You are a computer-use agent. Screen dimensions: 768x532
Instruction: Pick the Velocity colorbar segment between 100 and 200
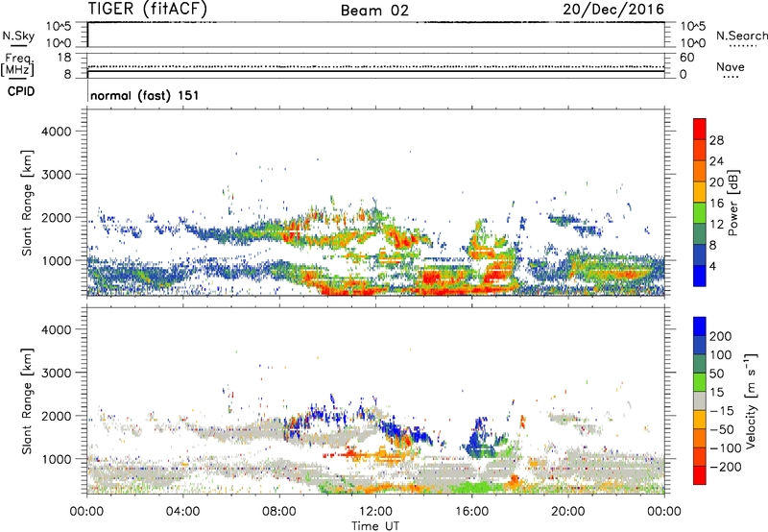coord(700,346)
